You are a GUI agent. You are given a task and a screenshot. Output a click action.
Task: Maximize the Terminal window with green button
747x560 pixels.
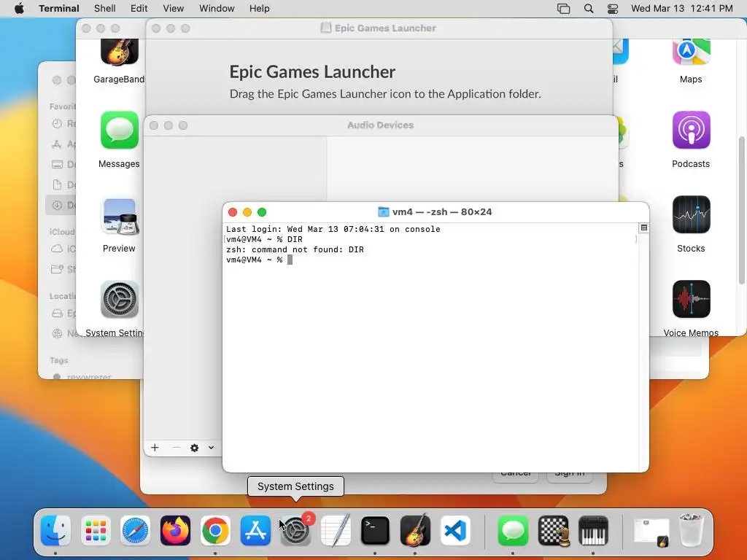(x=262, y=212)
